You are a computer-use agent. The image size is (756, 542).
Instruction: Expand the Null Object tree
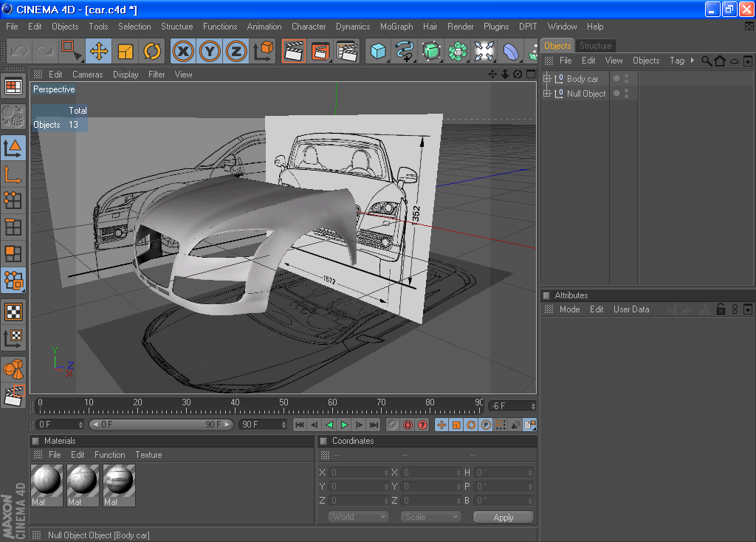point(547,93)
